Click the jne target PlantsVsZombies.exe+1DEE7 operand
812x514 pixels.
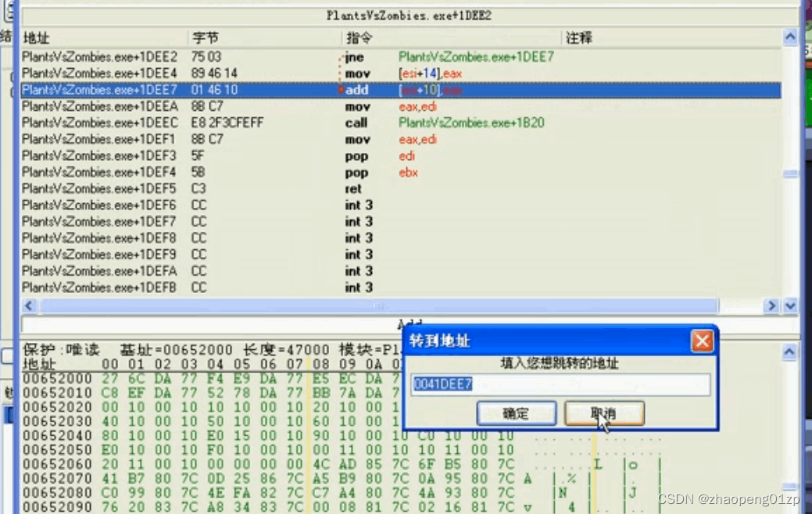[476, 57]
